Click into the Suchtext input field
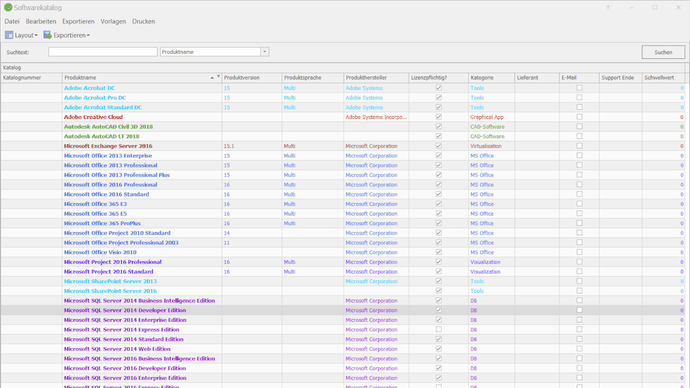Screen dimensions: 690x388 click(x=103, y=52)
